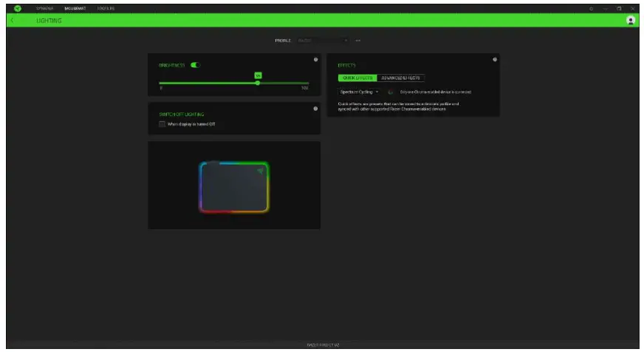The width and height of the screenshot is (644, 352).
Task: Expand the Profile dropdown
Action: point(323,40)
